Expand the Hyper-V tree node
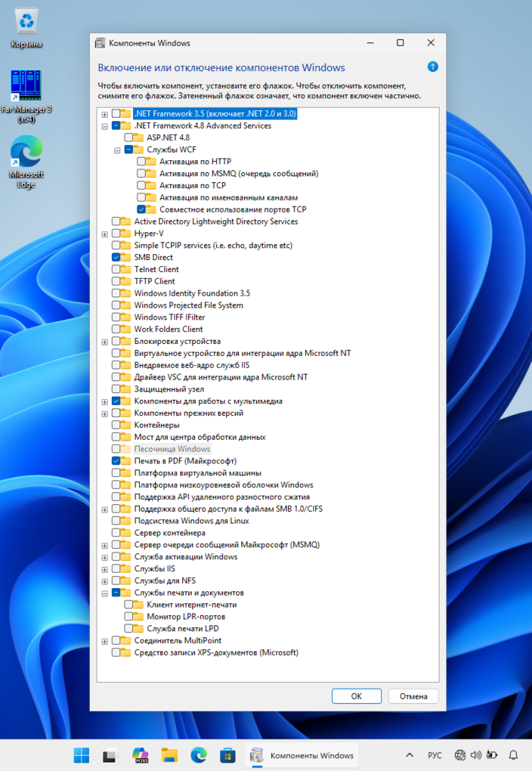The width and height of the screenshot is (532, 771). 105,234
